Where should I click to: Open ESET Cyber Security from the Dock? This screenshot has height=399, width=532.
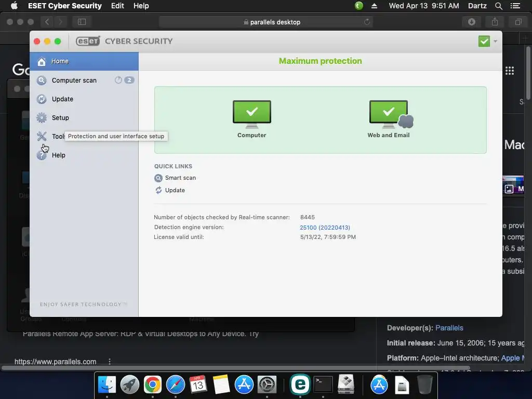click(300, 384)
